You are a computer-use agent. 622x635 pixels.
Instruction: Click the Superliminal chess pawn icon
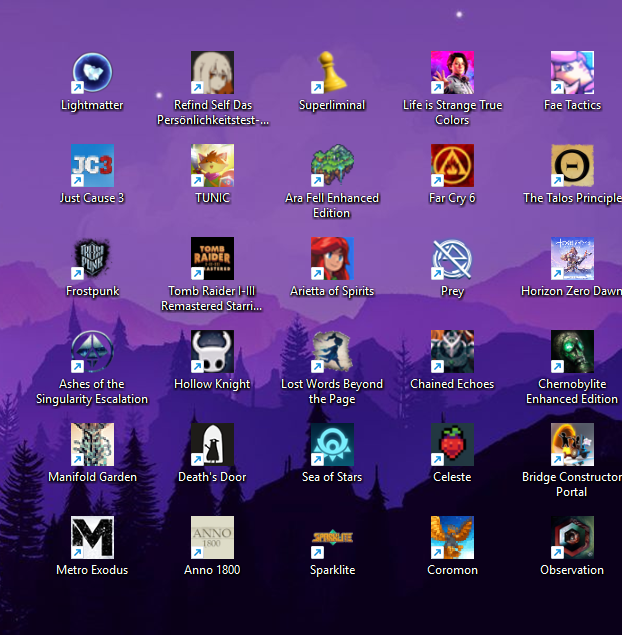tap(332, 73)
